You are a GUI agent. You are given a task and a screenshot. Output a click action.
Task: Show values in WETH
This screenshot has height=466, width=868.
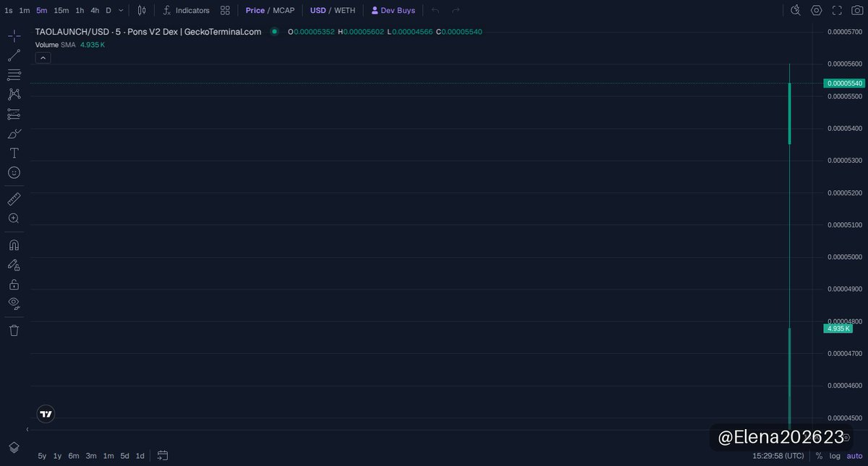pos(344,10)
